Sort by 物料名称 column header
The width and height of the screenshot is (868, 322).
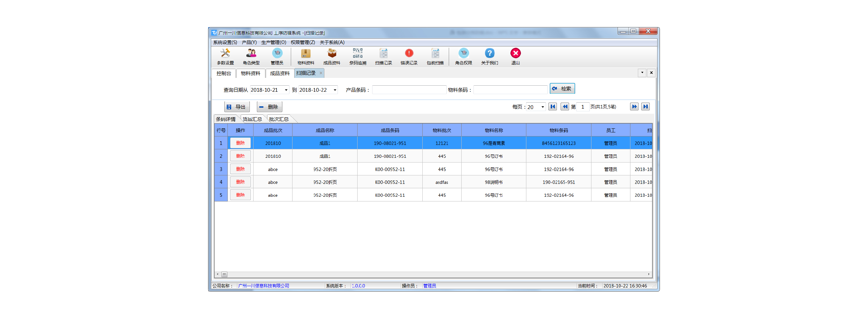[x=494, y=130]
